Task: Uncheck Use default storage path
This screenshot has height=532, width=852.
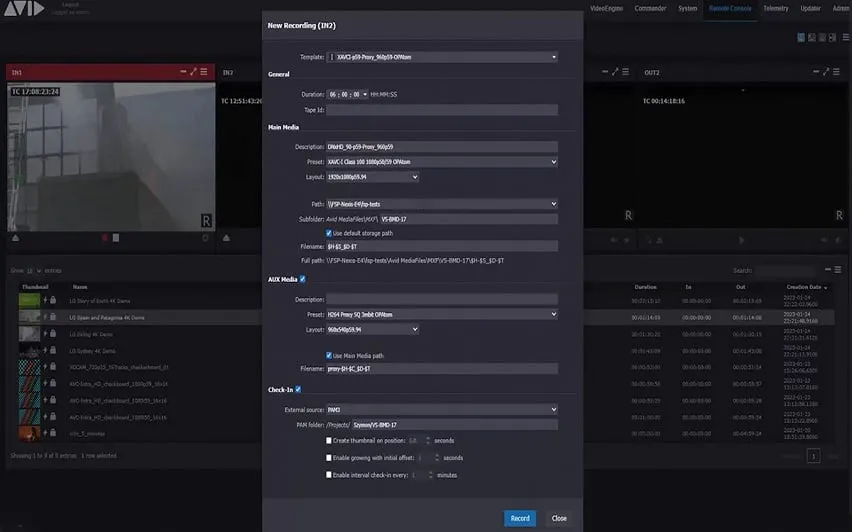Action: click(329, 233)
